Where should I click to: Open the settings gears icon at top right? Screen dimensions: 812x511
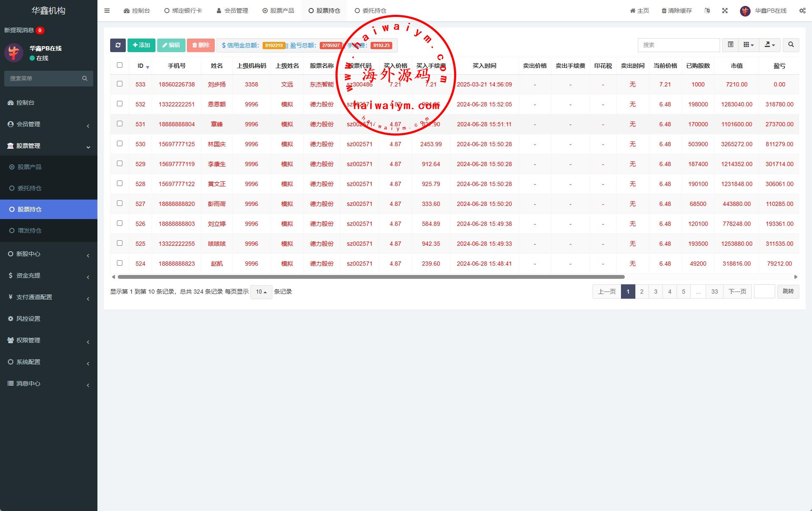click(x=802, y=11)
